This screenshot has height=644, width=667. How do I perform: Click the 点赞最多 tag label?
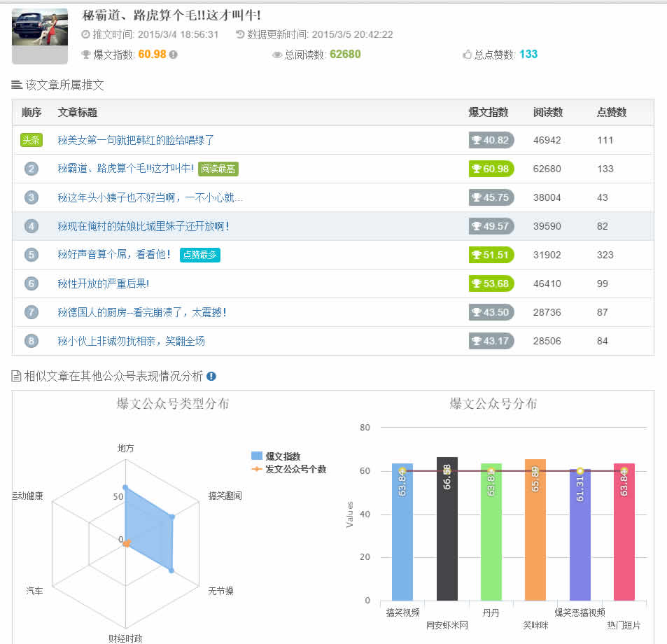pyautogui.click(x=200, y=255)
